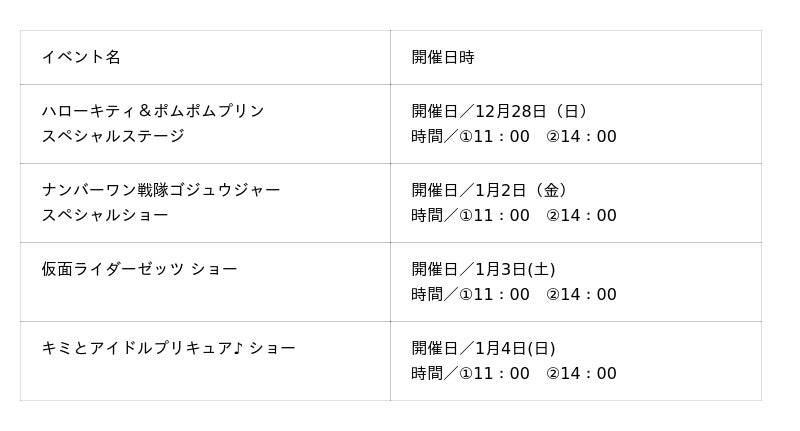This screenshot has width=800, height=431.
Task: Click the 開催日時 column header
Action: coord(442,57)
